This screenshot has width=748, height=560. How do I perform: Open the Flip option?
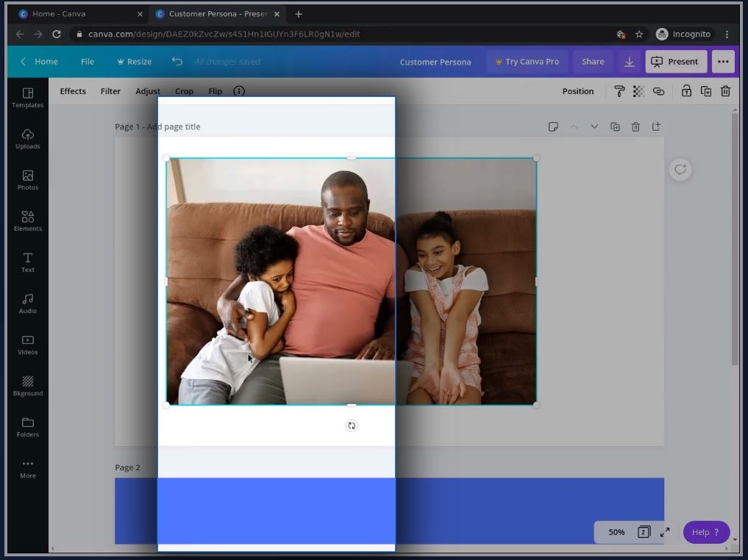(216, 91)
